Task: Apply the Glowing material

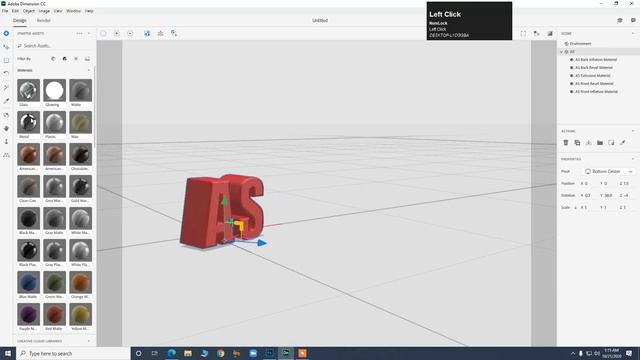Action: 55,90
